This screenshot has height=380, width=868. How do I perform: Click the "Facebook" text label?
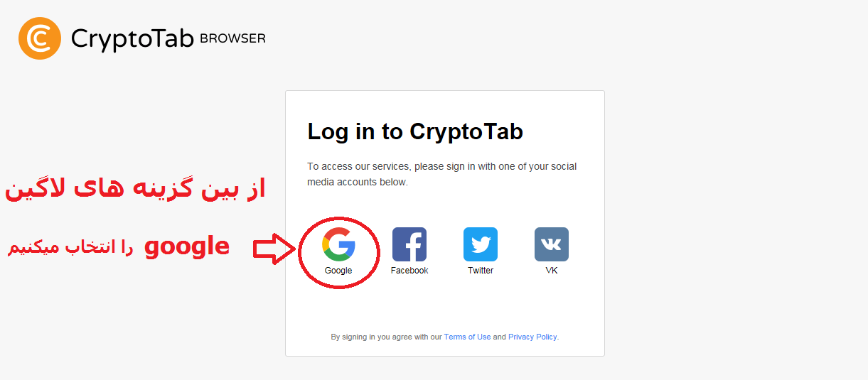[x=409, y=271]
